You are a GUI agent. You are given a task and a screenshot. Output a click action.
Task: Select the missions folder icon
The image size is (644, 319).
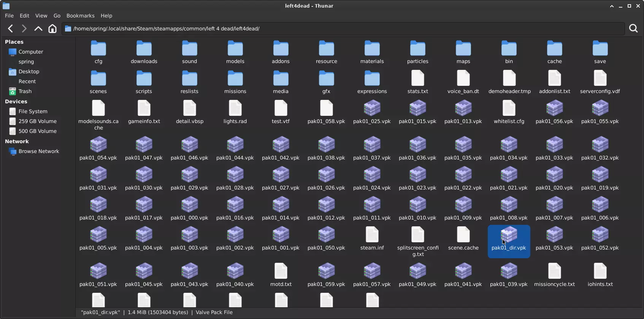(x=235, y=79)
